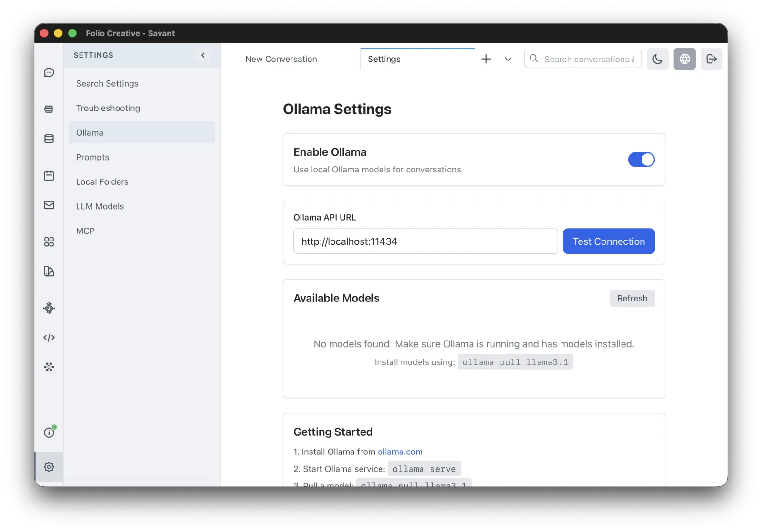762x532 pixels.
Task: Open the chat bubble conversations icon
Action: click(x=49, y=72)
